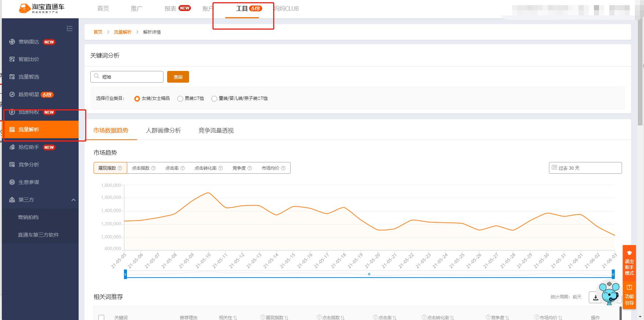Collapse the left sidebar menu icon
Screen dimensions: 644x320
(69, 29)
